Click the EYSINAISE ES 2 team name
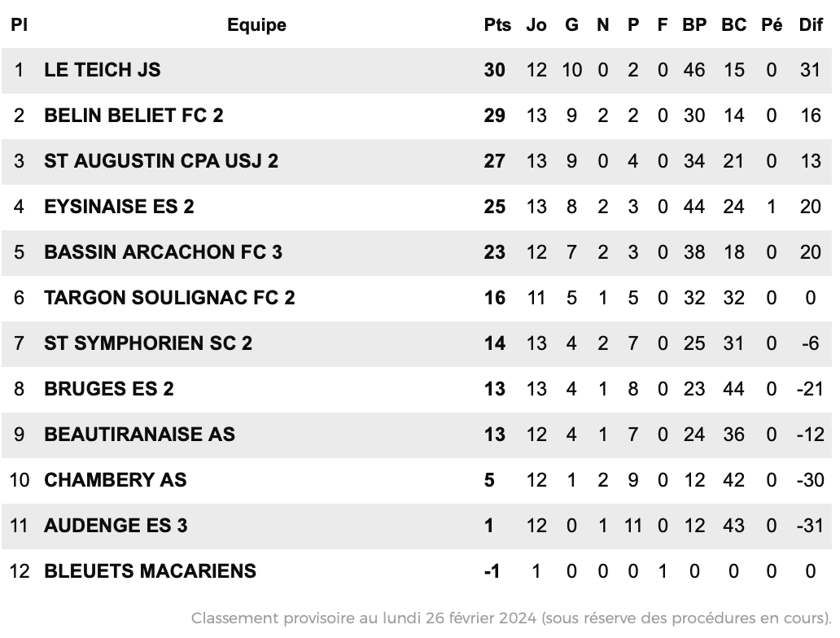840x638 pixels. 119,207
